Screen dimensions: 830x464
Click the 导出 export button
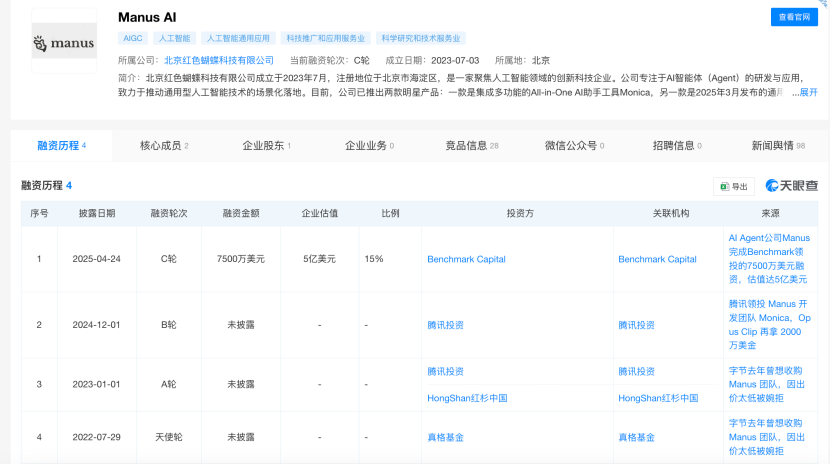point(734,186)
